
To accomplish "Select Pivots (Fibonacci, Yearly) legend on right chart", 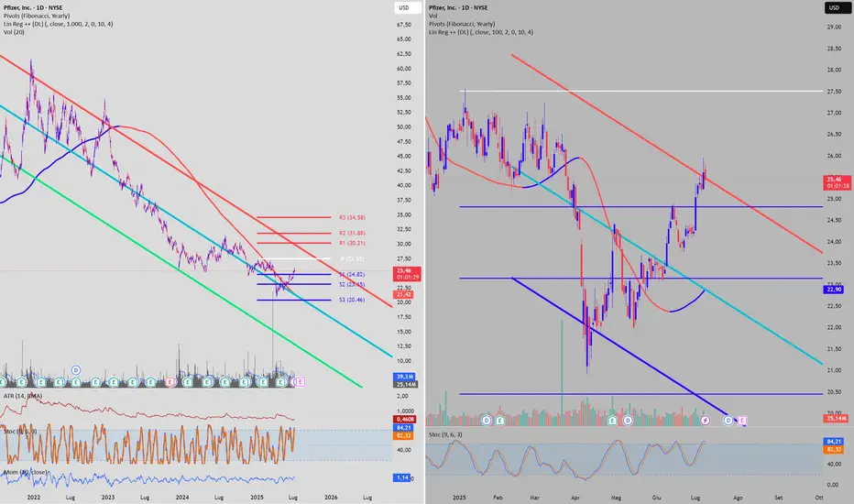I will 462,24.
